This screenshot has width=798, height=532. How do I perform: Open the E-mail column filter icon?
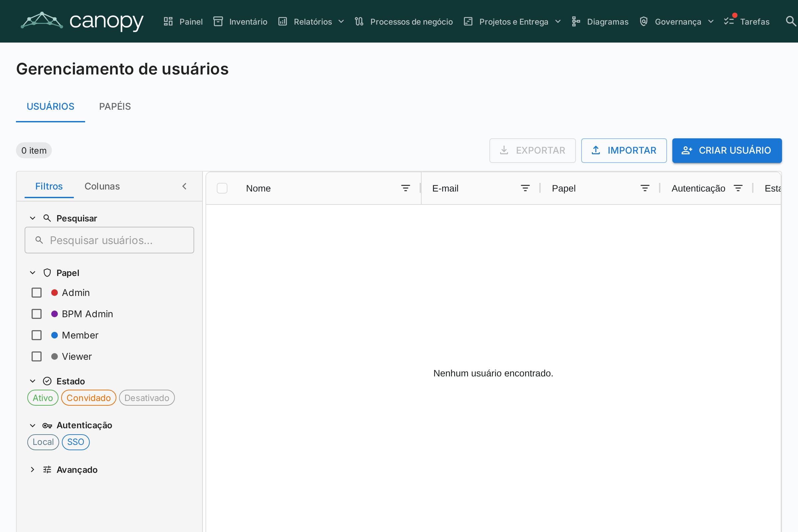[525, 188]
